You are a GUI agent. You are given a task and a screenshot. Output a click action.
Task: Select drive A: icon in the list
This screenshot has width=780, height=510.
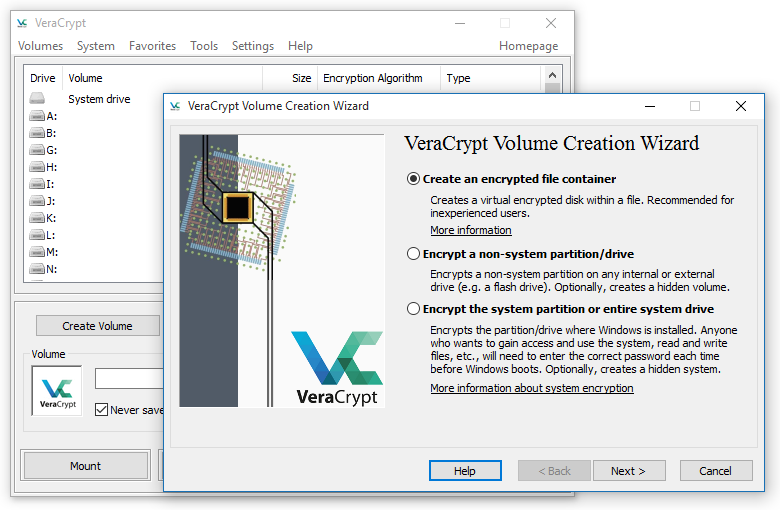37,116
